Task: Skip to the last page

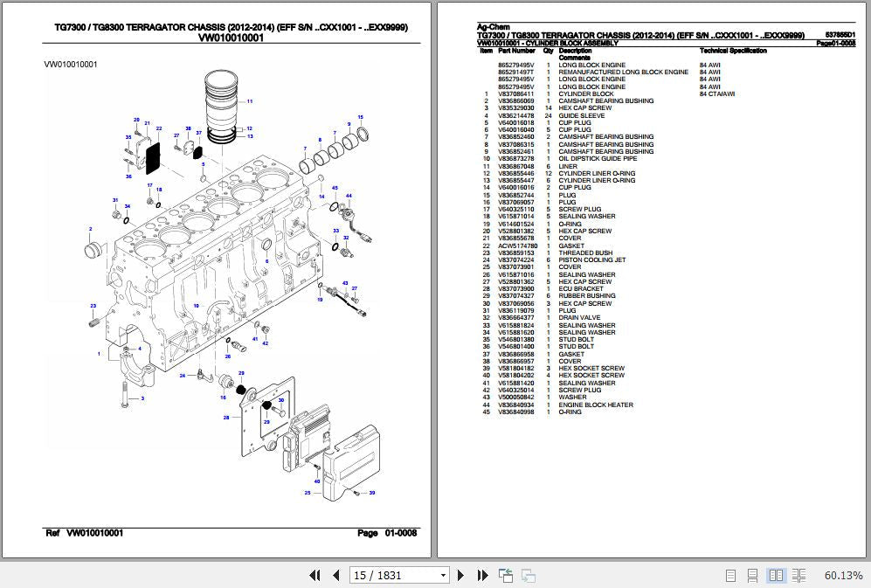Action: click(482, 575)
